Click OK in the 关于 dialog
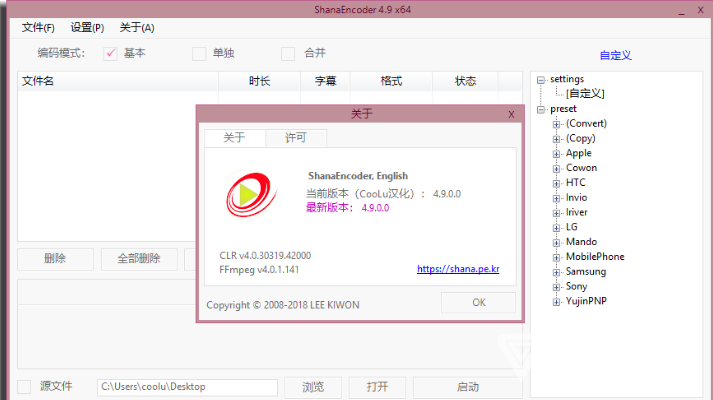The height and width of the screenshot is (400, 713). (x=478, y=302)
